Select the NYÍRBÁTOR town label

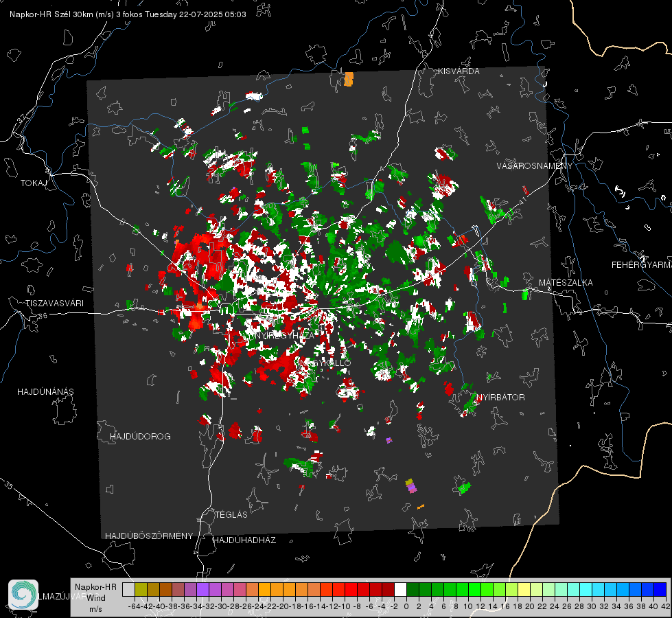click(500, 397)
